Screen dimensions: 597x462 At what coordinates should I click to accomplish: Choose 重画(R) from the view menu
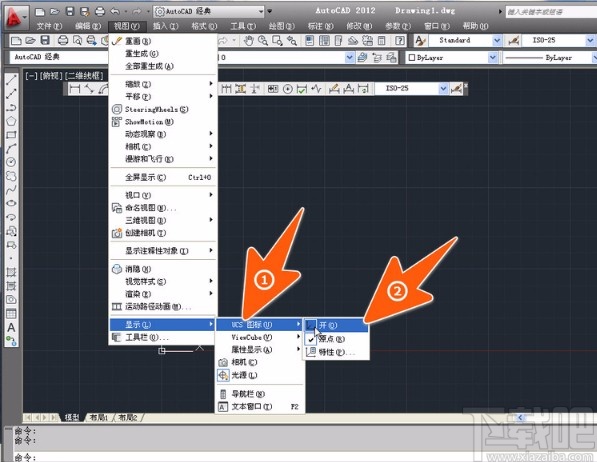point(163,41)
